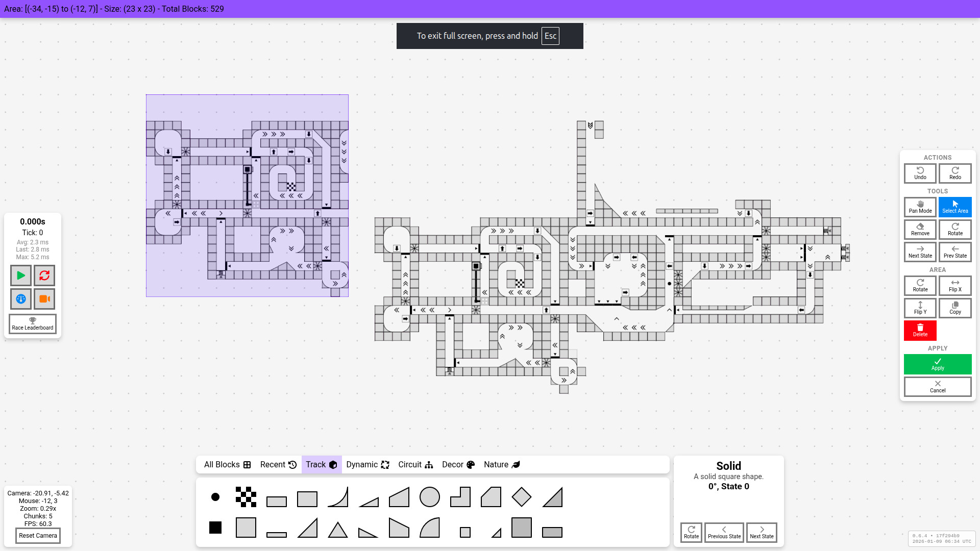Open the orange camera recording icon
This screenshot has height=551, width=980.
(44, 299)
